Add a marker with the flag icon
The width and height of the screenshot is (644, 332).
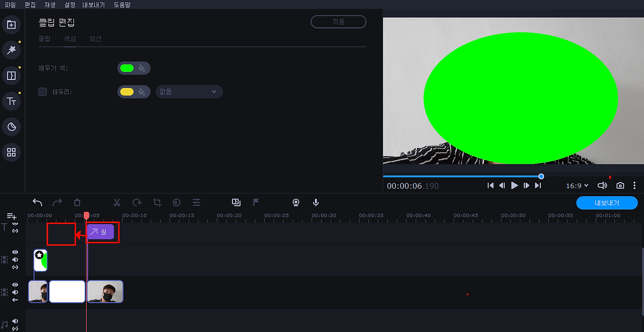tap(256, 202)
